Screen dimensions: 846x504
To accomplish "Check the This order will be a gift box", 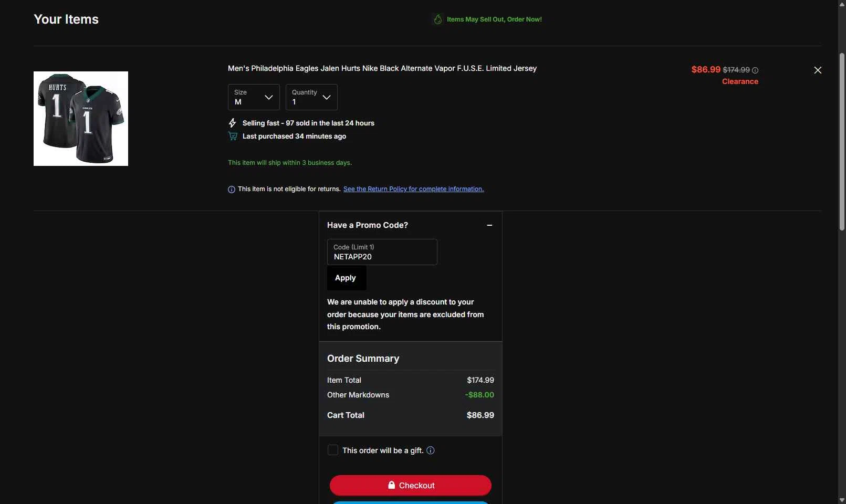I will [x=333, y=450].
